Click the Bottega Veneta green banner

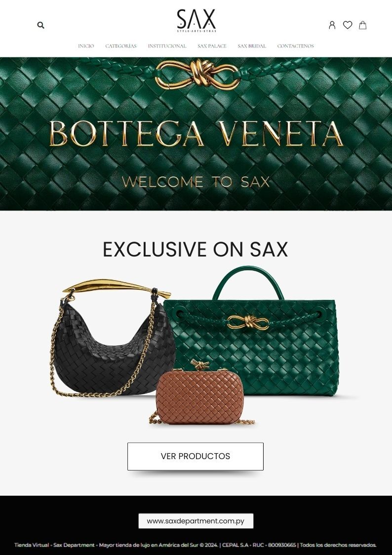(x=196, y=134)
